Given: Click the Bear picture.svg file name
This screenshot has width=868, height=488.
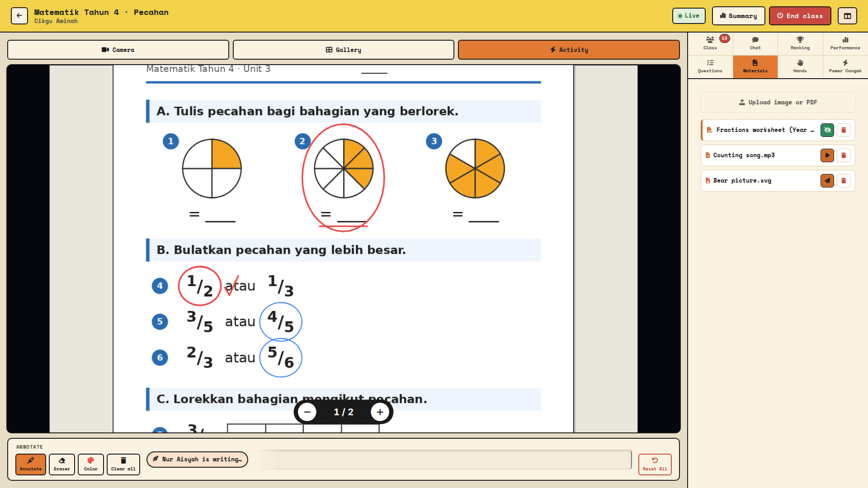Looking at the screenshot, I should pos(742,181).
